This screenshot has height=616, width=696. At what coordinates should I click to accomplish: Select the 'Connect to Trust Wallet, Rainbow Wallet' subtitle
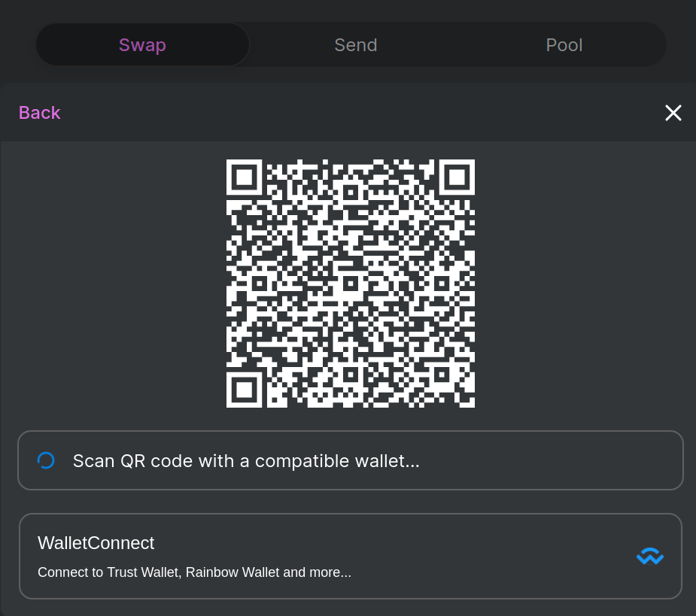pos(194,572)
